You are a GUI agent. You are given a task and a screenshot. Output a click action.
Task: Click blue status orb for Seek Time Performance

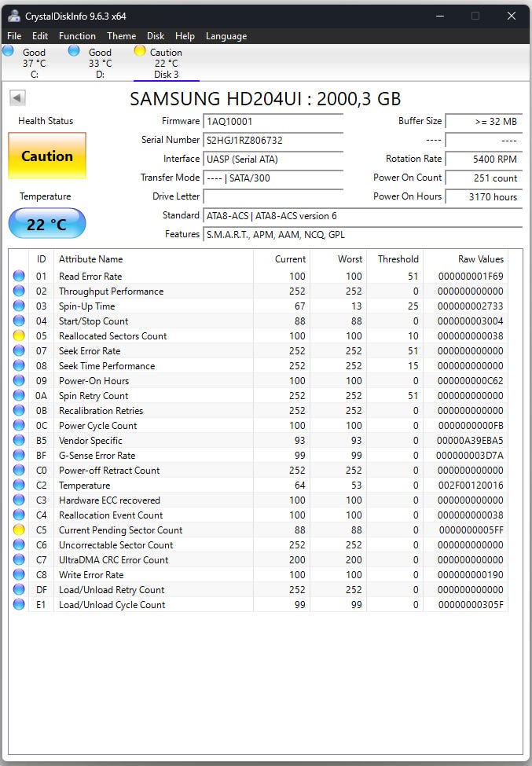(19, 365)
